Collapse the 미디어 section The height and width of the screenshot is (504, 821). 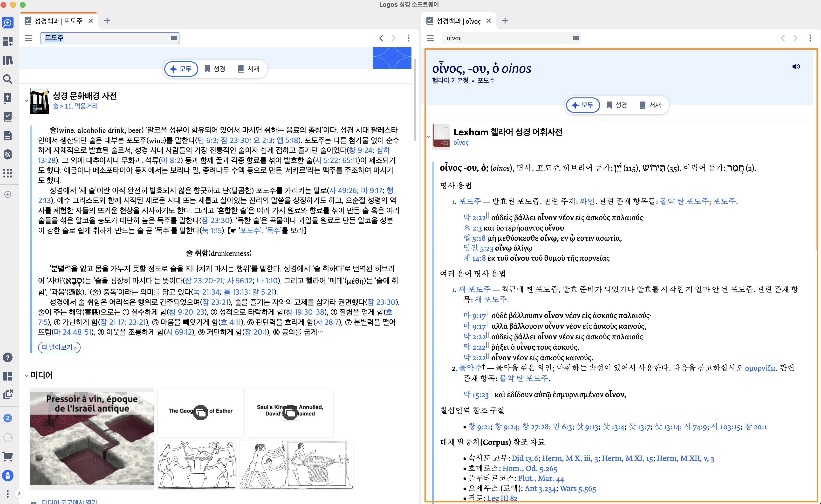pyautogui.click(x=26, y=376)
